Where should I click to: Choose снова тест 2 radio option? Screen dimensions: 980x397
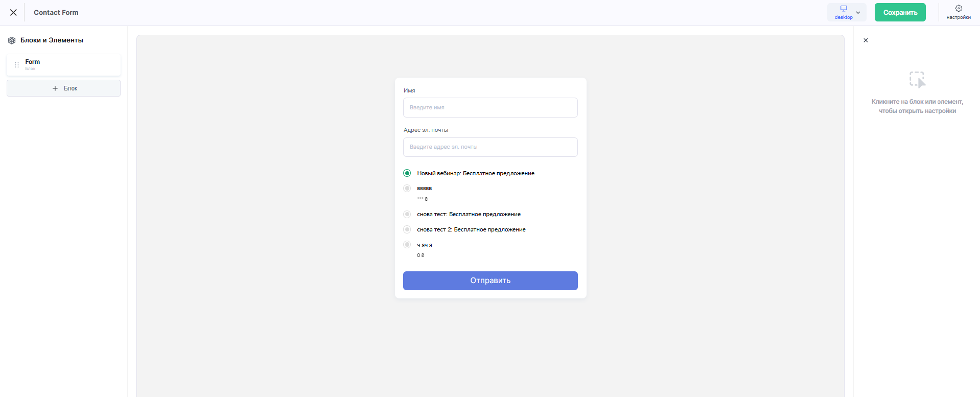coord(407,229)
